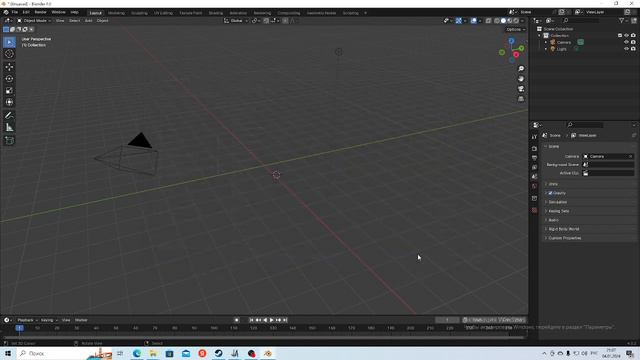Open the Global transform orientation dropdown

click(x=236, y=20)
